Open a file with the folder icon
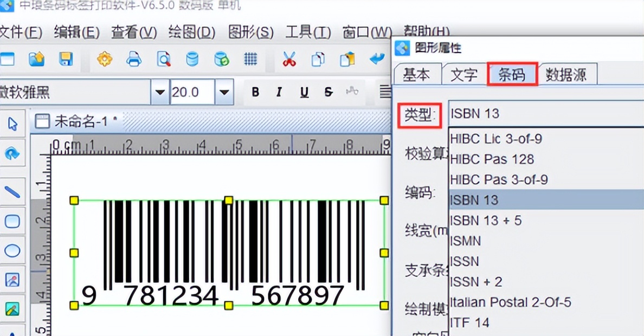This screenshot has height=336, width=644. coord(36,59)
